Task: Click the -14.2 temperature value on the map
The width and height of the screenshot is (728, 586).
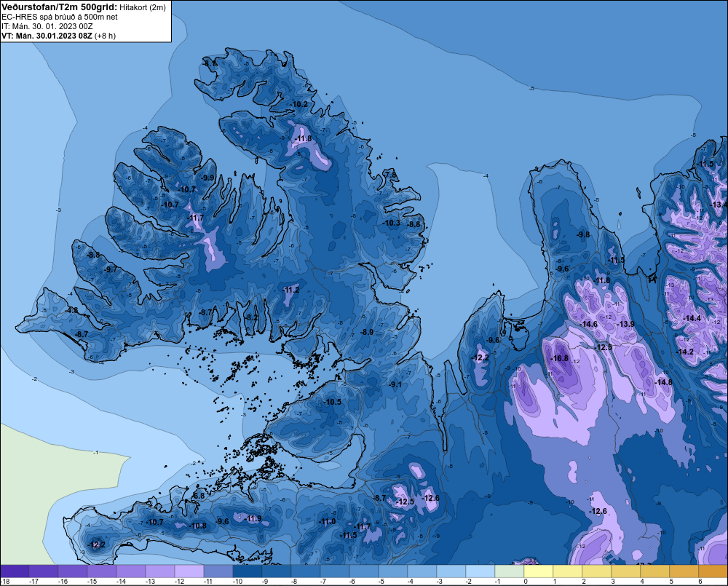Action: (x=684, y=352)
